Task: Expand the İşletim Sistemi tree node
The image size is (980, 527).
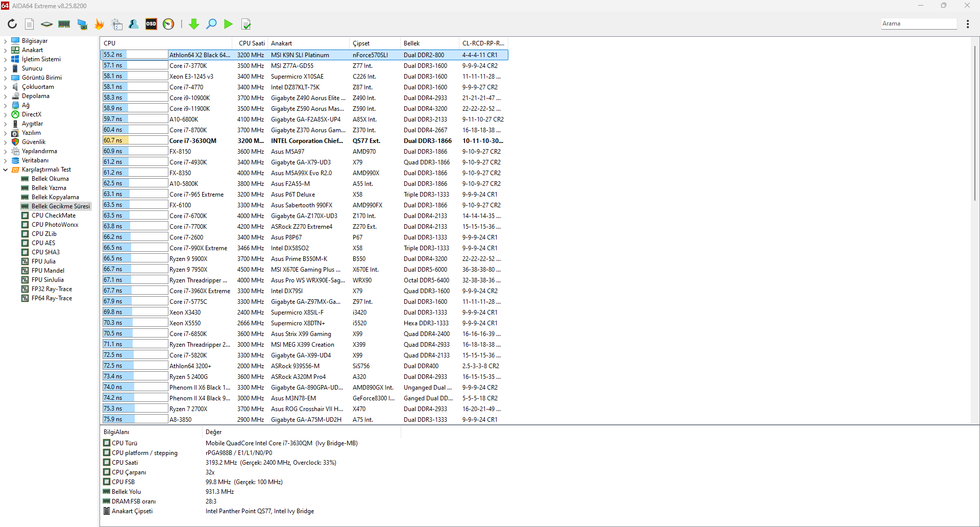Action: 5,59
